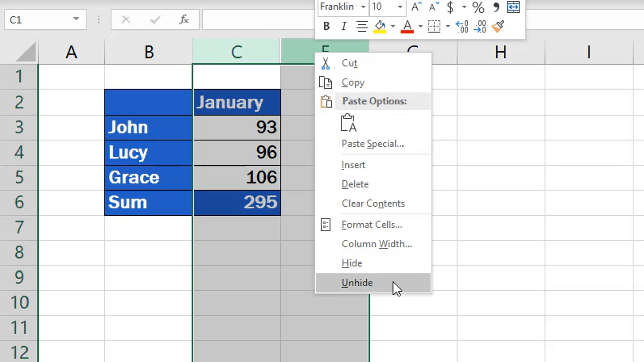Screen dimensions: 644x362
Task: Open the Franklin font name dropdown
Action: click(363, 7)
